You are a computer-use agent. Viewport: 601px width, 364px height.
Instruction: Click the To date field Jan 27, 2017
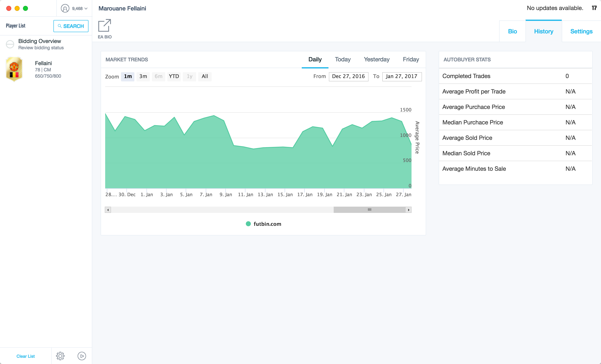402,76
